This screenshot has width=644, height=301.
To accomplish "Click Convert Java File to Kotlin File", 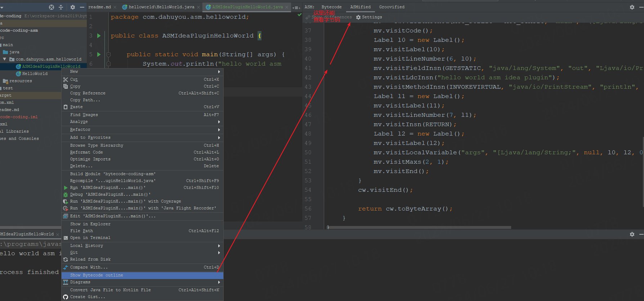I will (x=142, y=290).
